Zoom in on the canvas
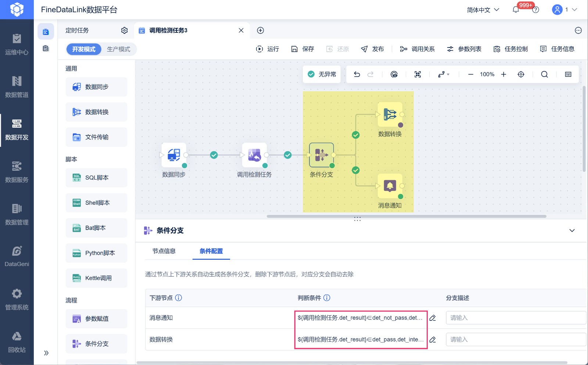 coord(504,74)
